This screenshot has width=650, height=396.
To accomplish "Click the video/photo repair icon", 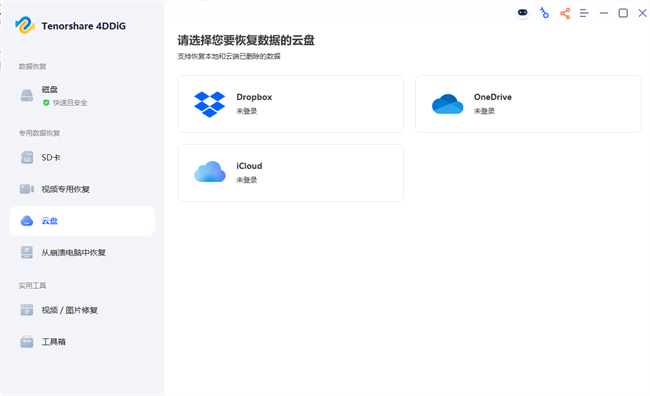I will (x=27, y=310).
